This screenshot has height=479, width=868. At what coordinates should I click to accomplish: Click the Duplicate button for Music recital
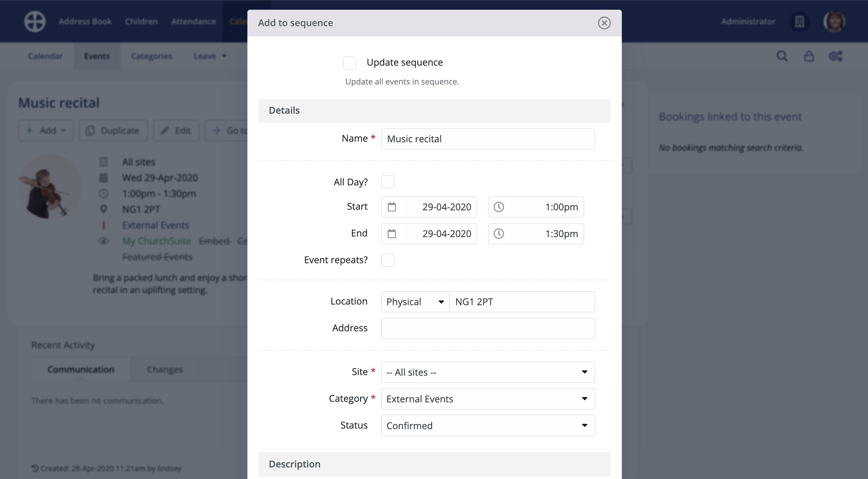[x=113, y=130]
